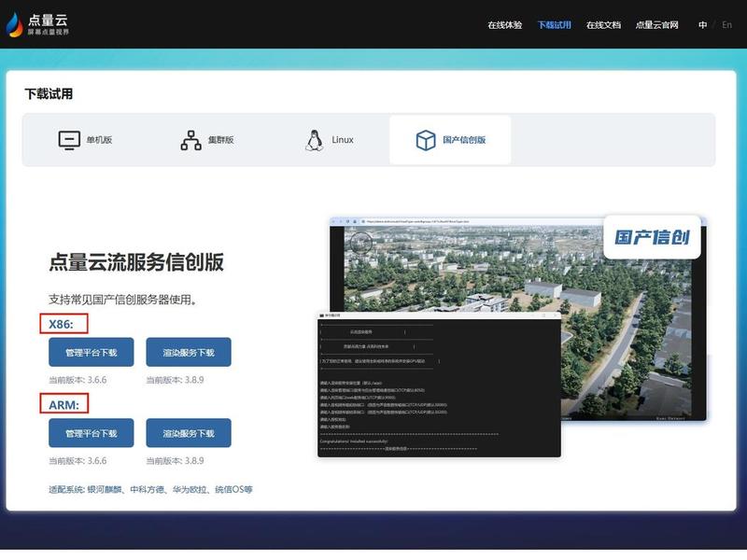Click X86 当前版本: 3.6.6 text
The image size is (747, 560).
pyautogui.click(x=78, y=380)
